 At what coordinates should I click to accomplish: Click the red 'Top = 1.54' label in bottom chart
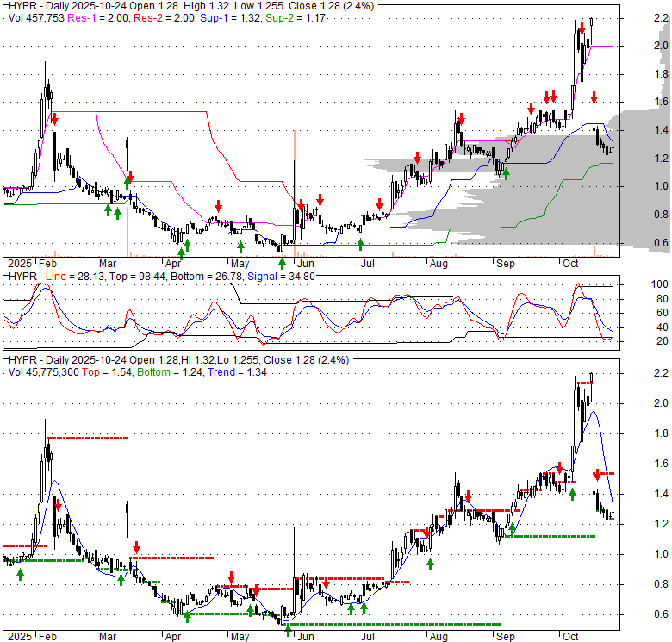107,372
